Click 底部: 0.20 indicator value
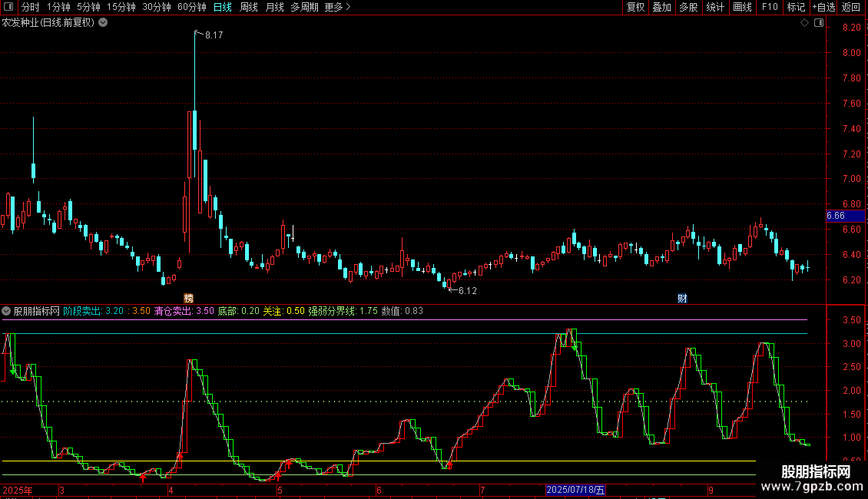Screen dimensions: 868x499 pyautogui.click(x=238, y=311)
